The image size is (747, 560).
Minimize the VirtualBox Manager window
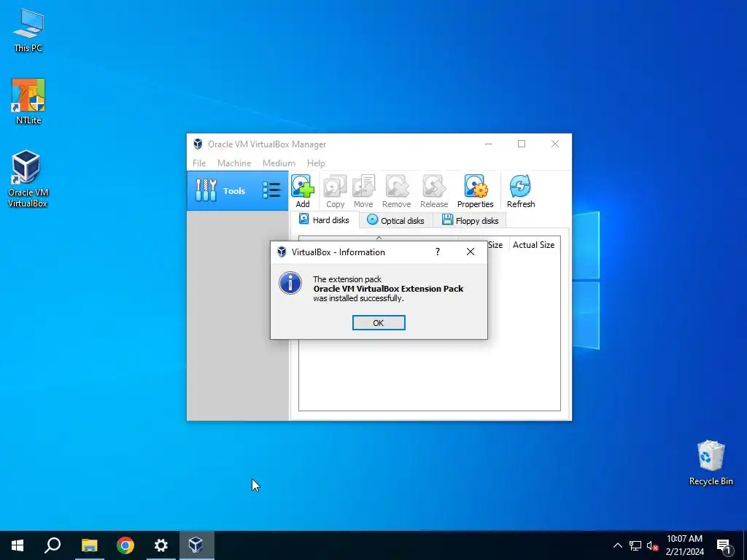(488, 144)
